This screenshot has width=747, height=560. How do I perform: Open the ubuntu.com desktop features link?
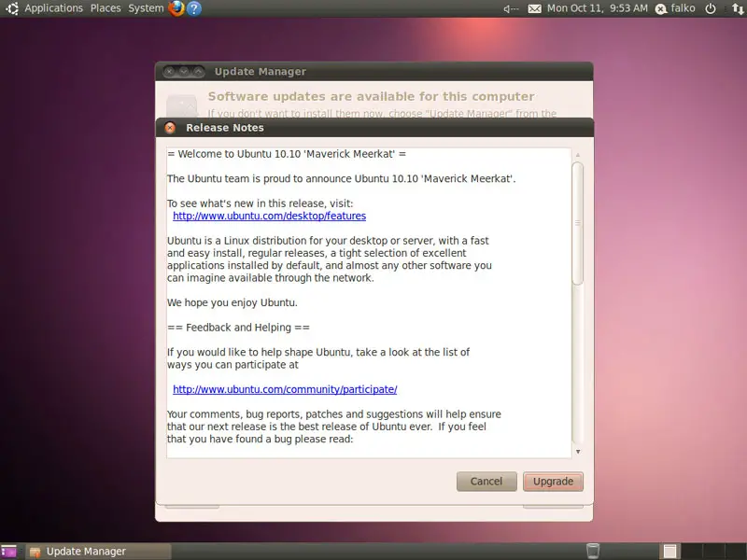(269, 216)
